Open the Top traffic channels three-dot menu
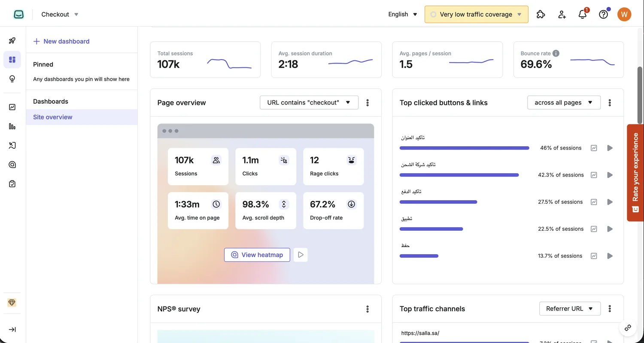644x343 pixels. pyautogui.click(x=610, y=309)
